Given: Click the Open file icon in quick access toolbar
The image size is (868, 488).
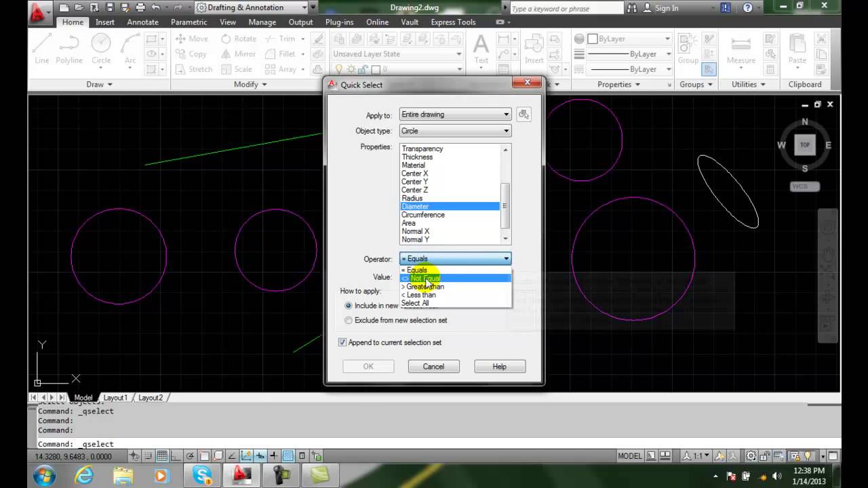Looking at the screenshot, I should coord(79,7).
